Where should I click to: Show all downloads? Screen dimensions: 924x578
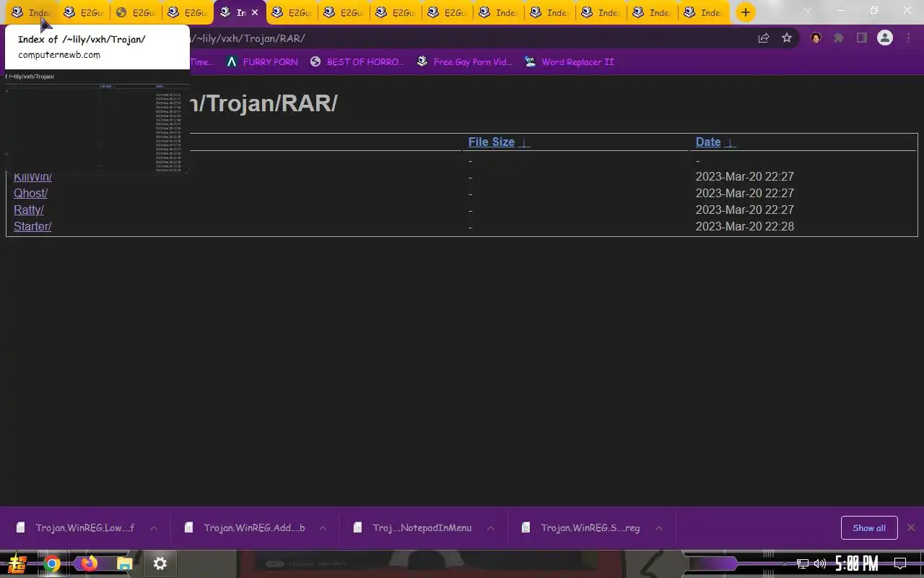pos(869,528)
